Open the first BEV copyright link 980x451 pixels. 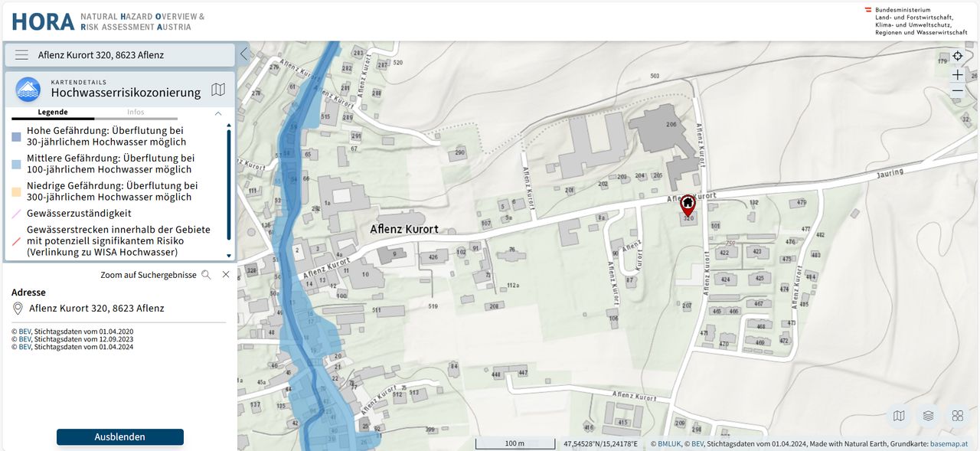pyautogui.click(x=24, y=332)
